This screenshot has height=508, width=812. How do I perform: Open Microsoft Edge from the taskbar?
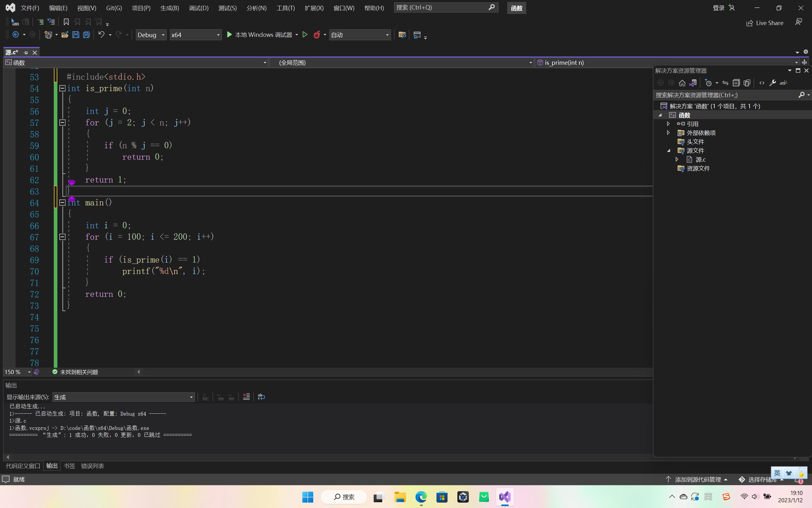point(421,497)
